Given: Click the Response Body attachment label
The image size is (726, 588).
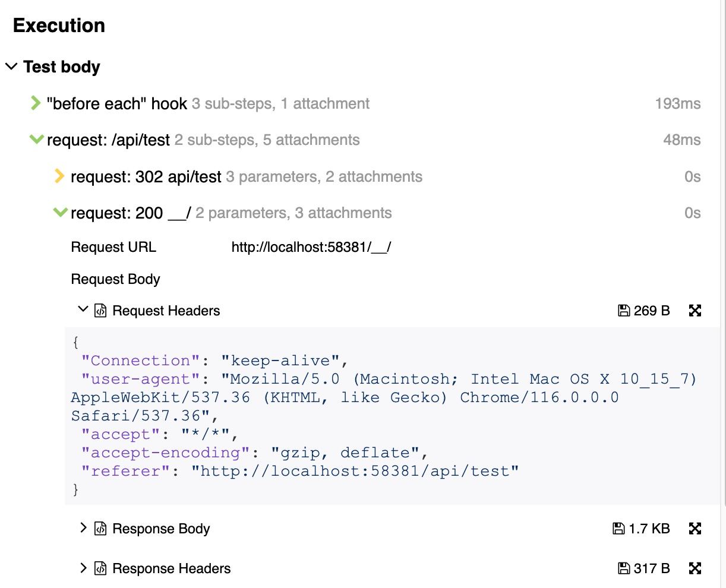Looking at the screenshot, I should tap(161, 529).
